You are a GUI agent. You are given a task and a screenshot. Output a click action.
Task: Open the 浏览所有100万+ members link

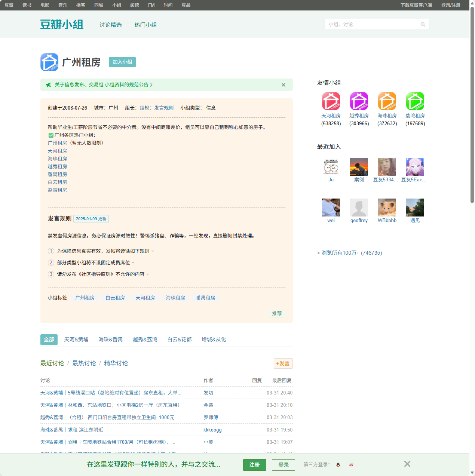point(351,253)
